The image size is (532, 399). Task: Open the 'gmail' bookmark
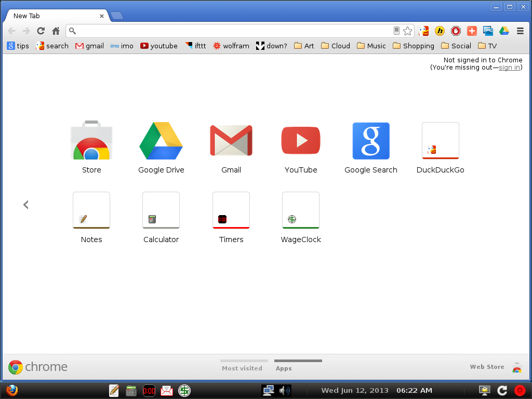click(x=89, y=46)
